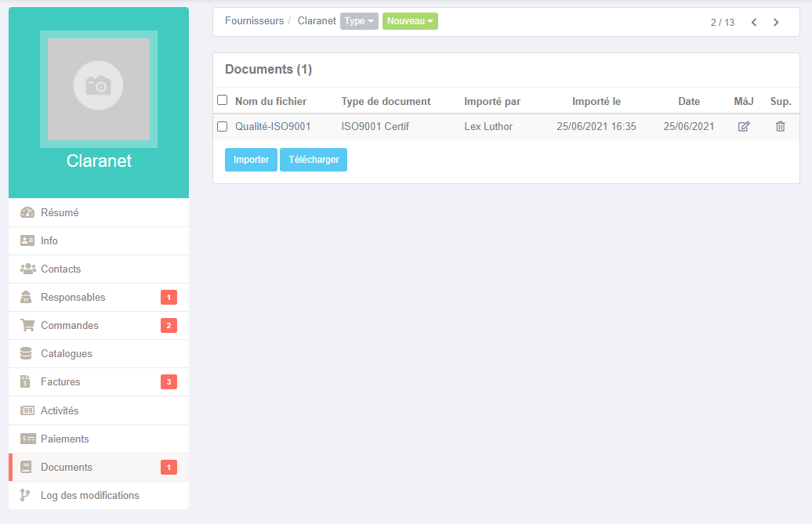
Task: Click the Claranet name under the photo
Action: click(x=99, y=161)
